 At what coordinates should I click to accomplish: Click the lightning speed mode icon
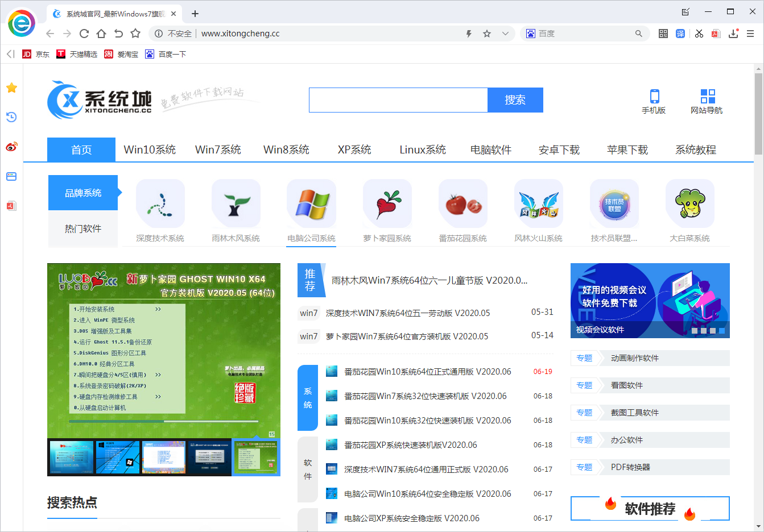[x=469, y=34]
